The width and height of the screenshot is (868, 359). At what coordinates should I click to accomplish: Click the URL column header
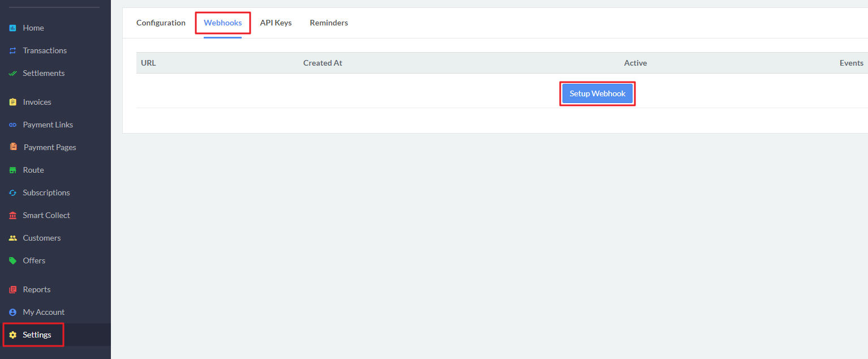tap(148, 63)
